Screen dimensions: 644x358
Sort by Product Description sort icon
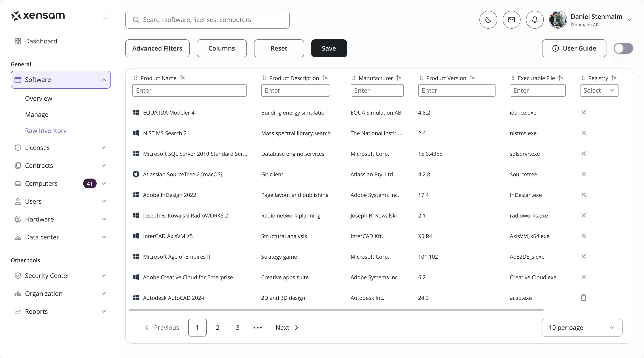coord(326,78)
